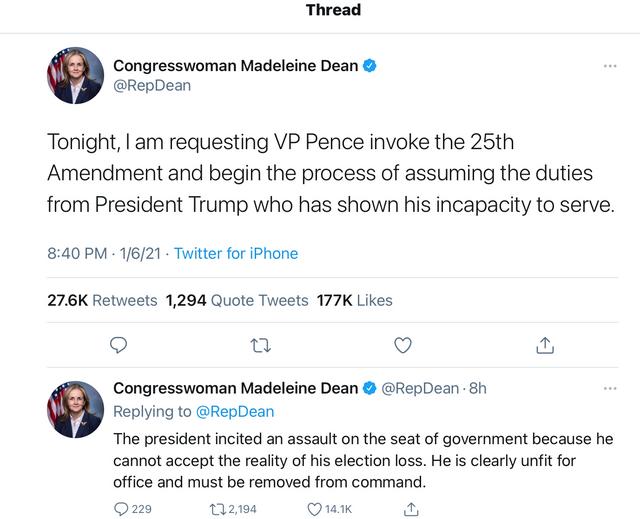The width and height of the screenshot is (640, 519).
Task: View the 27.6K Retweets list
Action: (102, 300)
